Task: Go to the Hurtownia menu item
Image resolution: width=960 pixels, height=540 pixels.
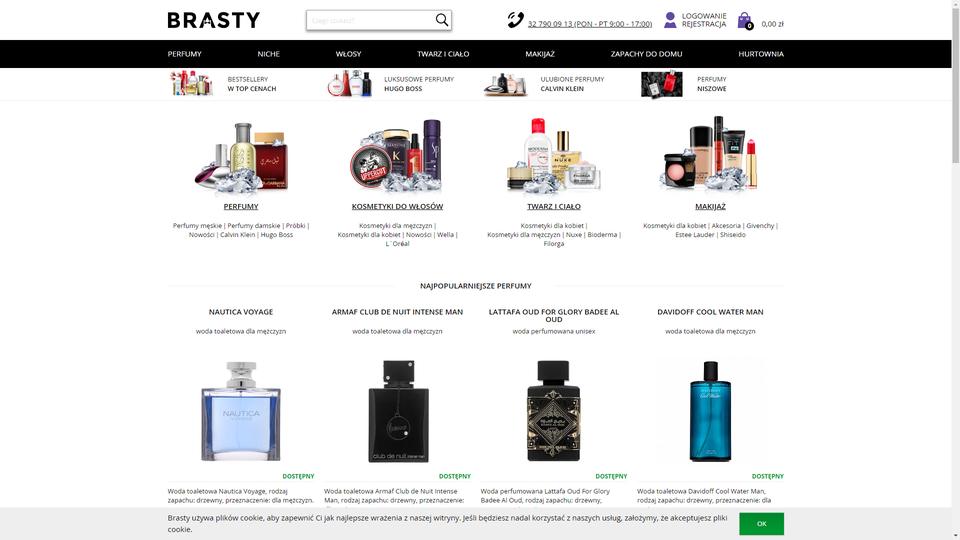Action: pos(760,54)
